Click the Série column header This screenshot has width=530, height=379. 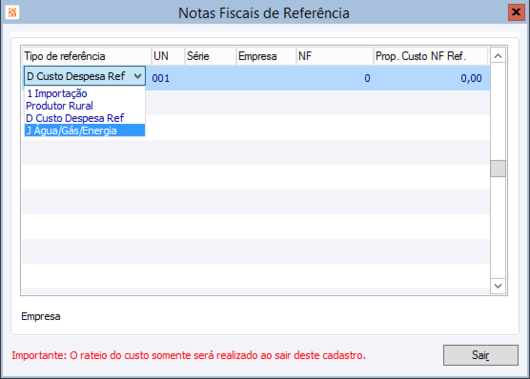(x=210, y=56)
